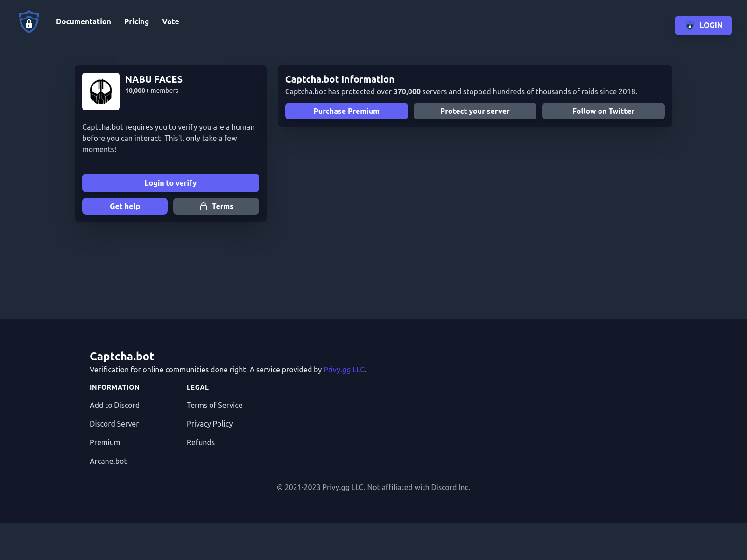
Task: Open the Refunds link
Action: point(201,442)
